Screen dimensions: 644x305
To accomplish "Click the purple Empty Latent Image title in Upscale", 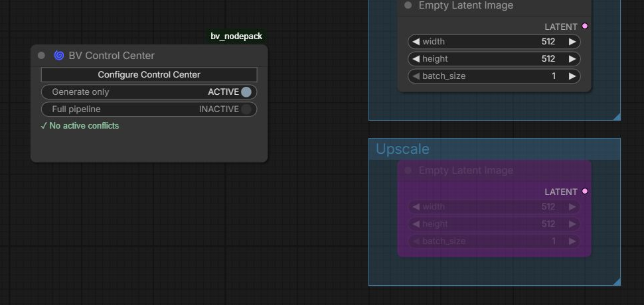I will pos(466,170).
